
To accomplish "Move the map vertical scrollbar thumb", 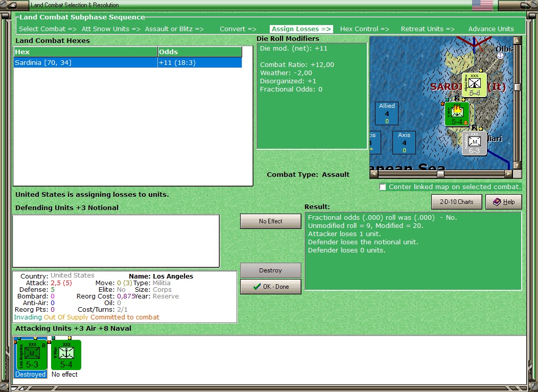I will (518, 86).
